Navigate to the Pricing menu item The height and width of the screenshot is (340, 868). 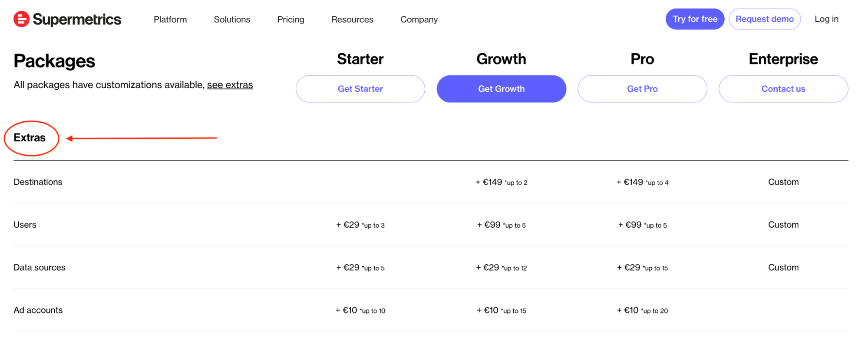290,19
